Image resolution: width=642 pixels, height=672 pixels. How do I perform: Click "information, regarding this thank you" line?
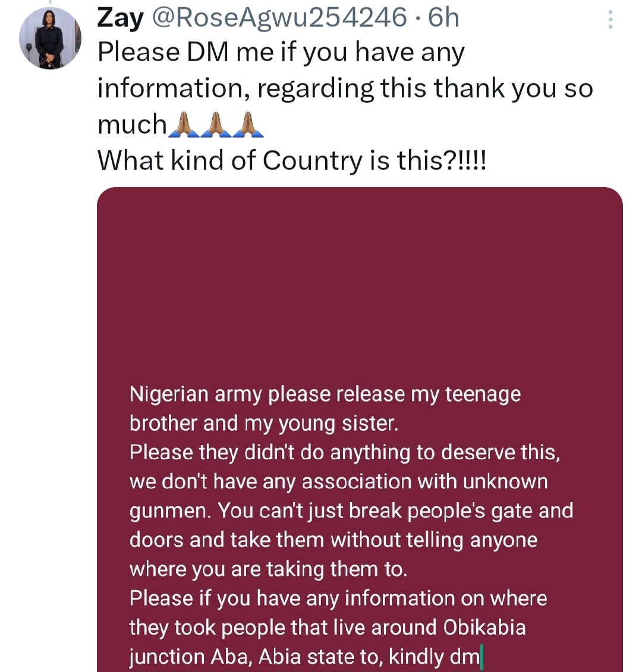pos(345,89)
